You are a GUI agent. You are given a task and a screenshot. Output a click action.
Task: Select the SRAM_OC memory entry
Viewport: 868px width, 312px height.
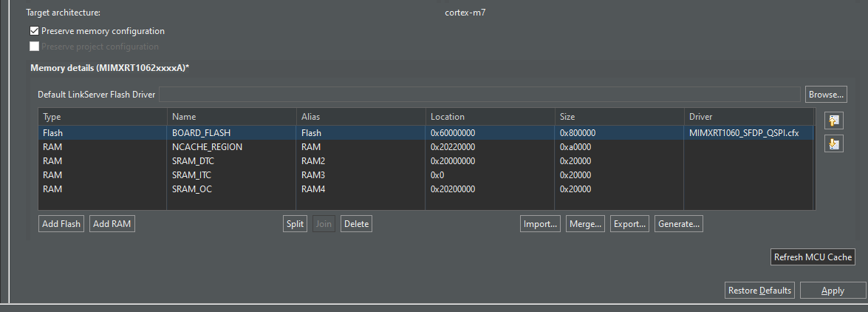coord(193,189)
